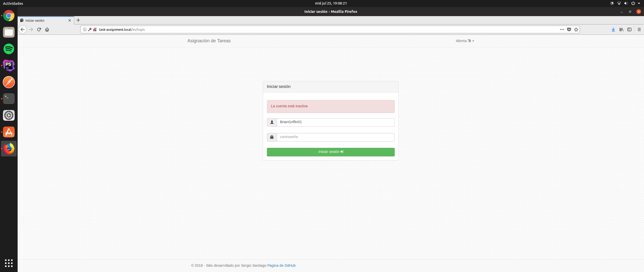Viewport: 644px width, 272px height.
Task: Click the Asignación de Tareas brand link
Action: pos(209,41)
